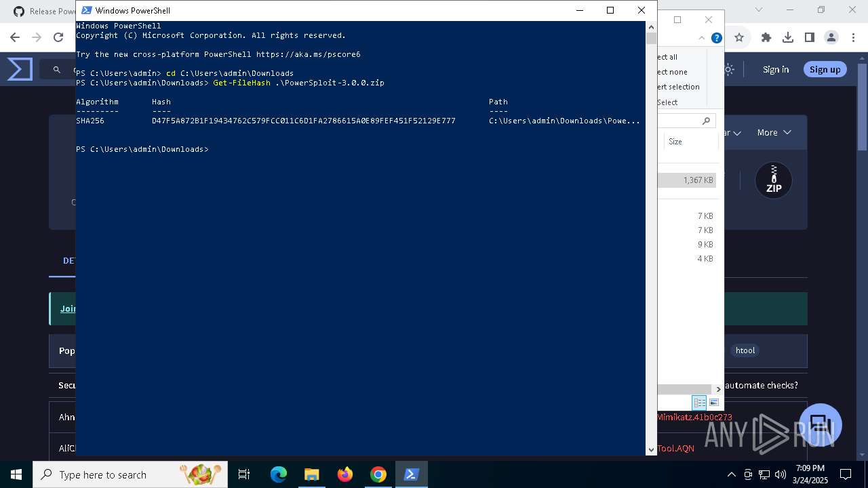Viewport: 868px width, 488px height.
Task: Click the 'Join' link on webpage banner
Action: coord(68,308)
